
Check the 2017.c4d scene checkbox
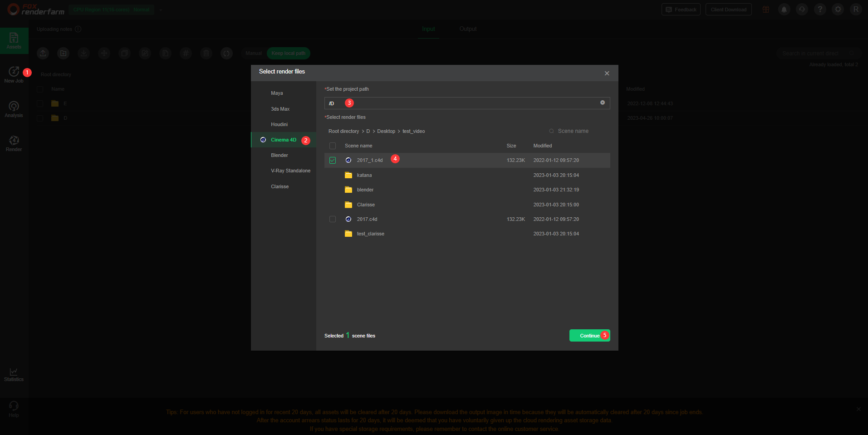(333, 219)
